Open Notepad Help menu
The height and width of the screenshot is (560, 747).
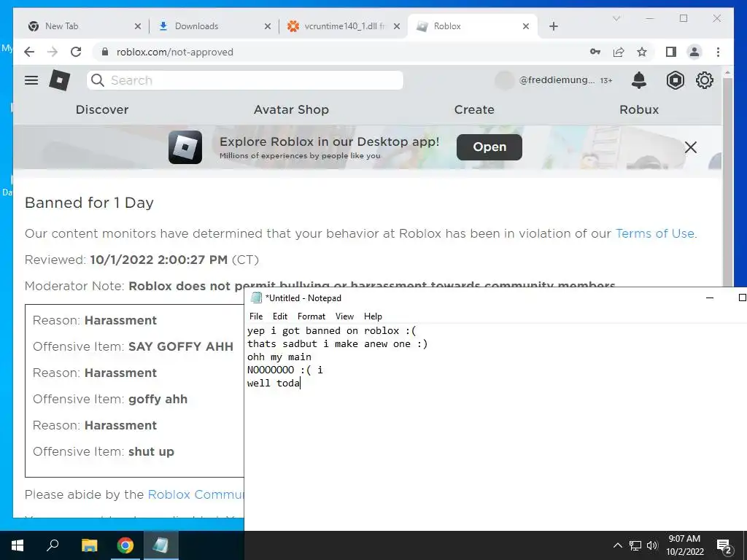373,316
